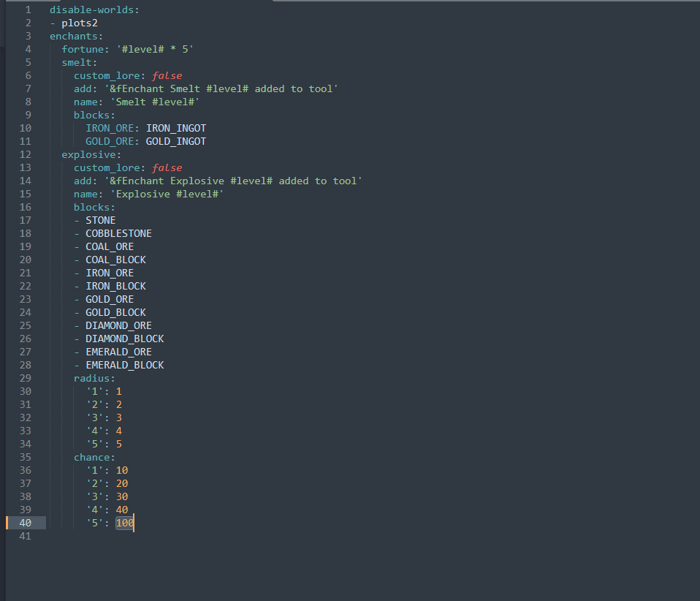Viewport: 700px width, 601px height.
Task: Click line number 40 in the gutter
Action: 26,523
